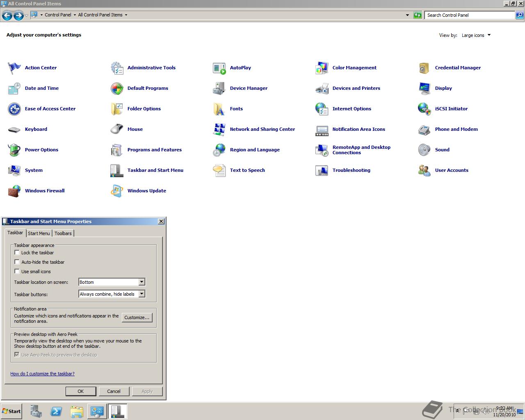Open the Keyboard icon
Viewport: 525px width, 420px height.
pos(14,129)
